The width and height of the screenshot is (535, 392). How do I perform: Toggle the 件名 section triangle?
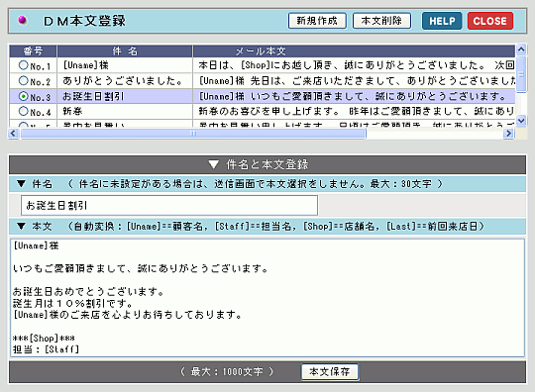point(21,184)
